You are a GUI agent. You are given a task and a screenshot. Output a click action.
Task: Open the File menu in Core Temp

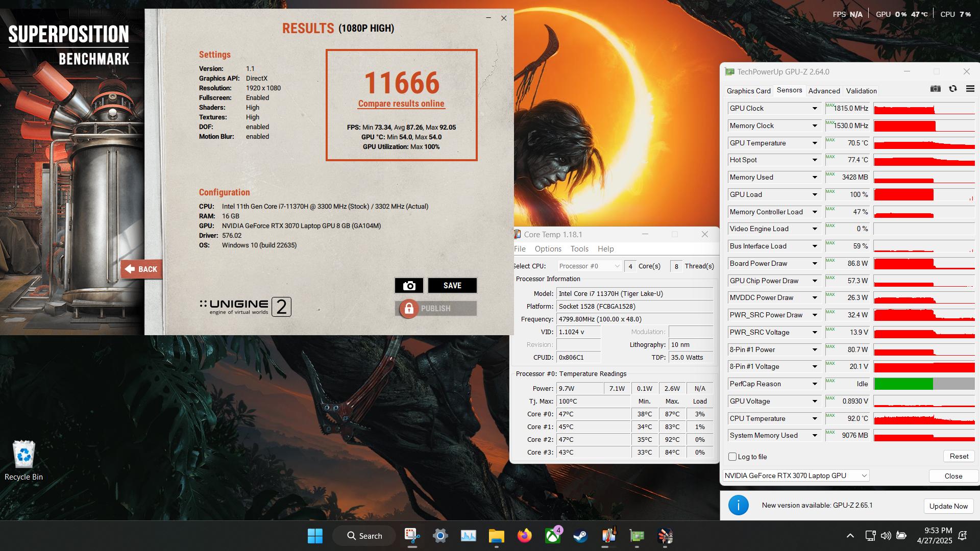(x=520, y=249)
